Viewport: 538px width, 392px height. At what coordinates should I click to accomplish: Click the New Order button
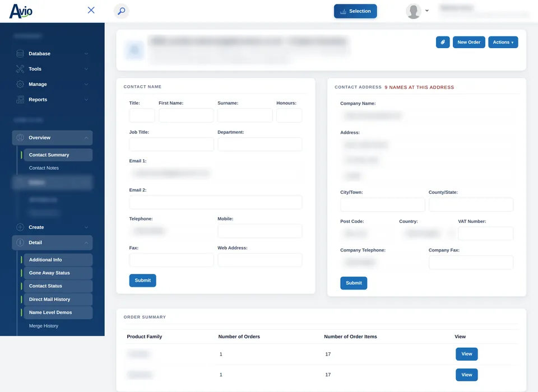pos(469,42)
